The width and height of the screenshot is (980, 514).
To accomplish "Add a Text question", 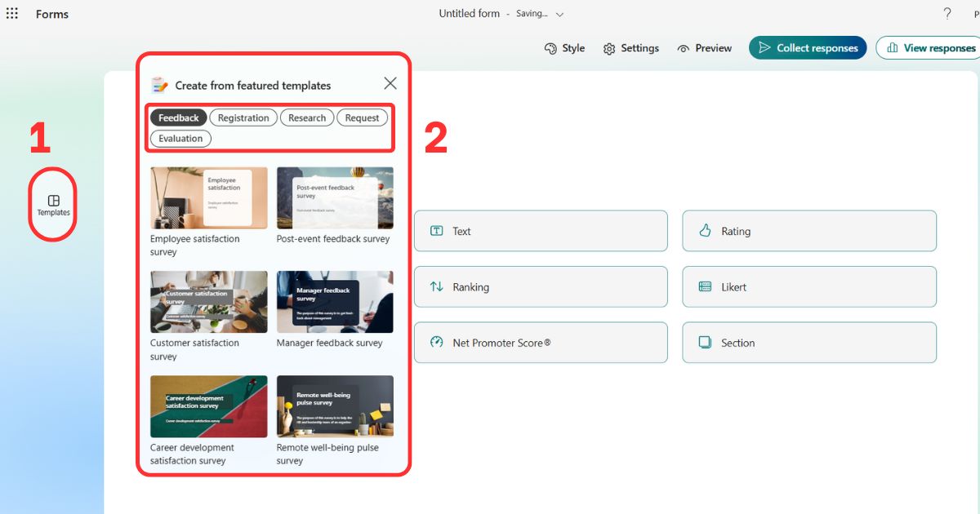I will [541, 231].
